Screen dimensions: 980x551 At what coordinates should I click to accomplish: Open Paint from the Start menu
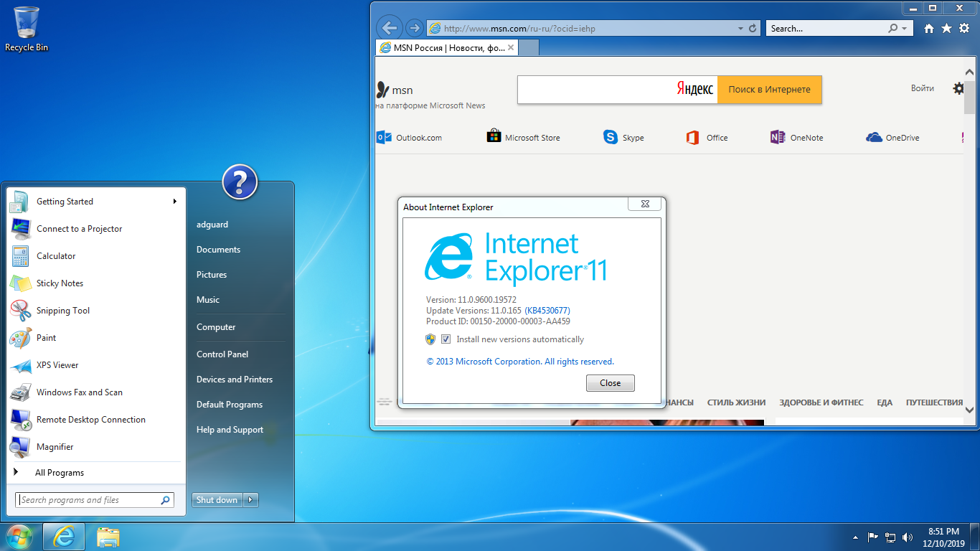click(96, 338)
